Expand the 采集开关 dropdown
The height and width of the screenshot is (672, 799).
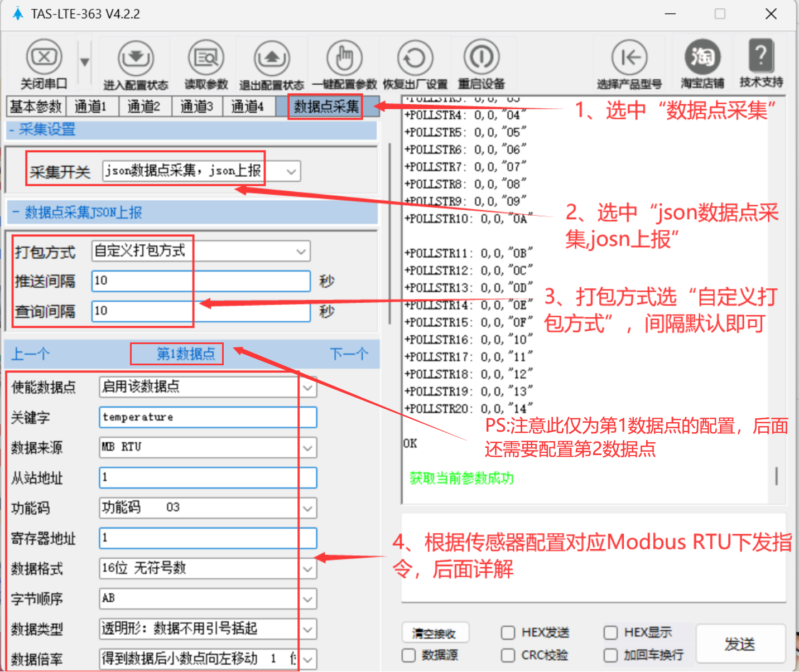[x=291, y=171]
